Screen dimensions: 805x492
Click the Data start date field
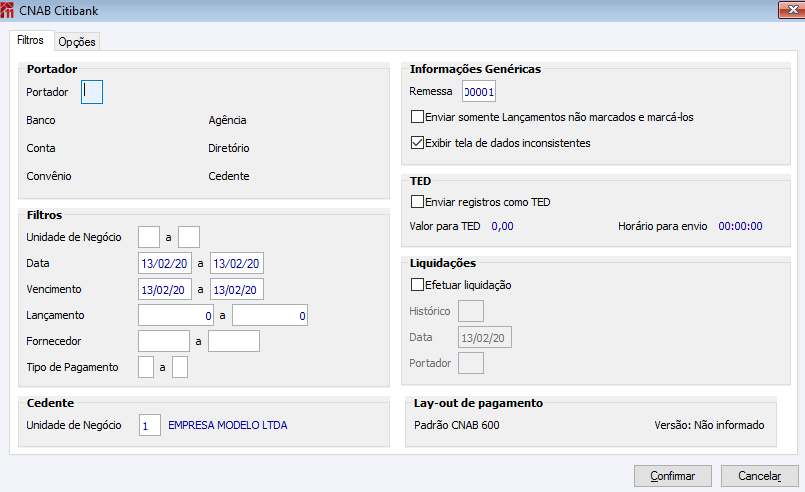tap(164, 263)
